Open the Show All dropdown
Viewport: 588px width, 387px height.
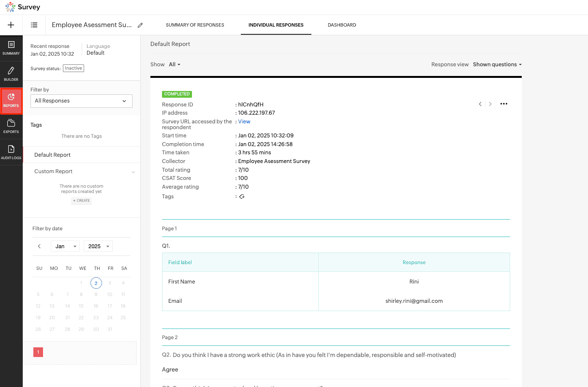(x=174, y=64)
